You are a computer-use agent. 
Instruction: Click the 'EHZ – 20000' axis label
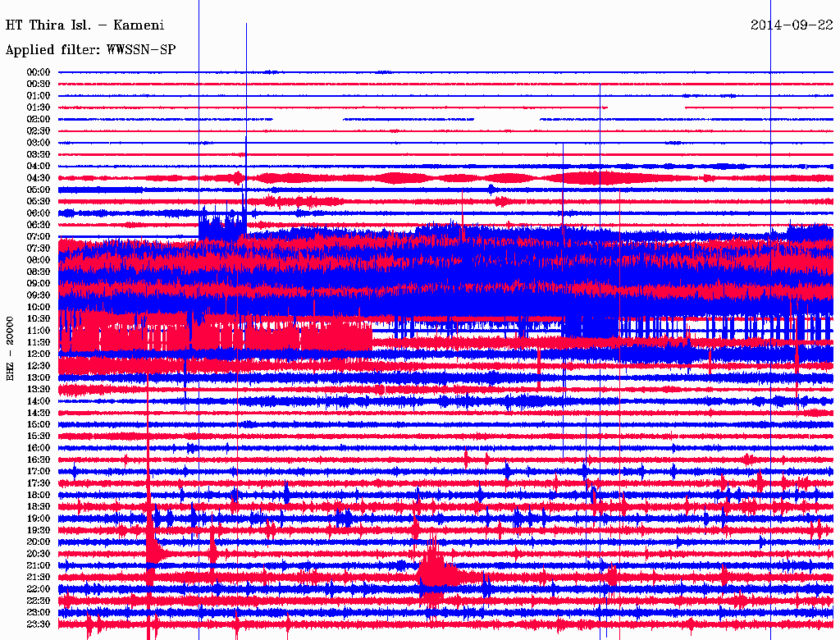point(10,349)
